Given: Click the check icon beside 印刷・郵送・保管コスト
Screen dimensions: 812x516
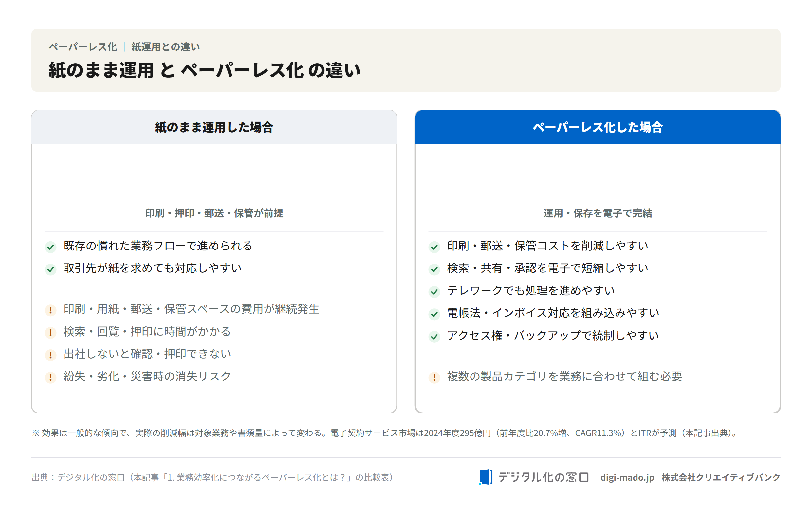Looking at the screenshot, I should point(434,247).
